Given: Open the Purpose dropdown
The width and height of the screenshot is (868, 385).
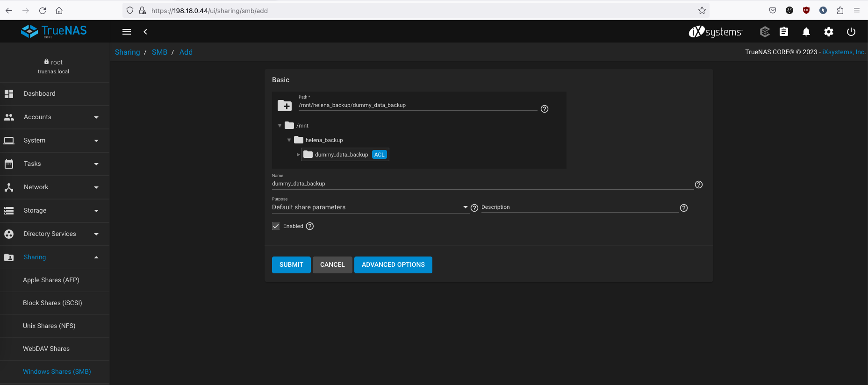Looking at the screenshot, I should coord(369,207).
